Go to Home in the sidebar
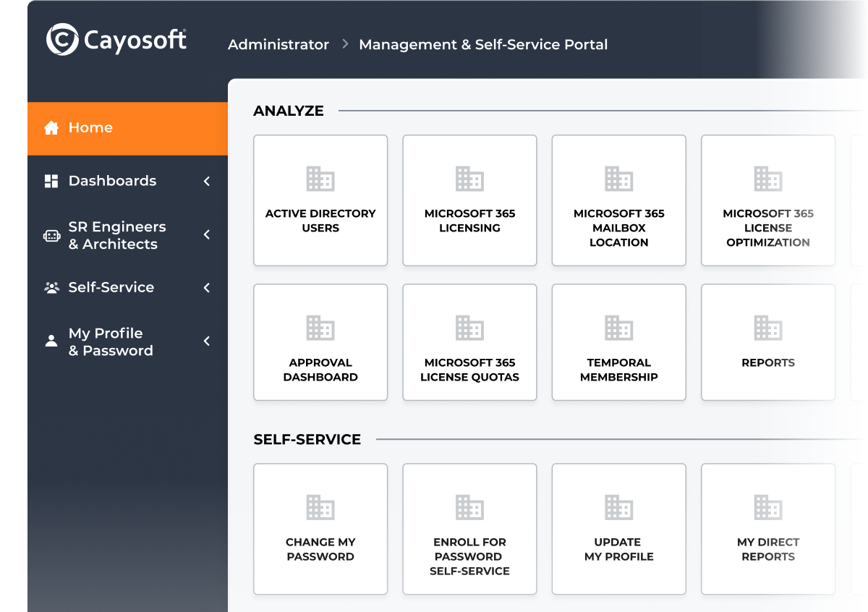 pos(127,129)
